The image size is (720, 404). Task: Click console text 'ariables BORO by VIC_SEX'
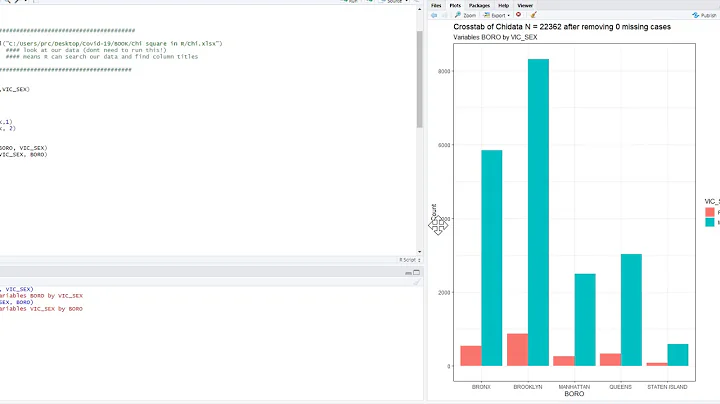pyautogui.click(x=41, y=296)
